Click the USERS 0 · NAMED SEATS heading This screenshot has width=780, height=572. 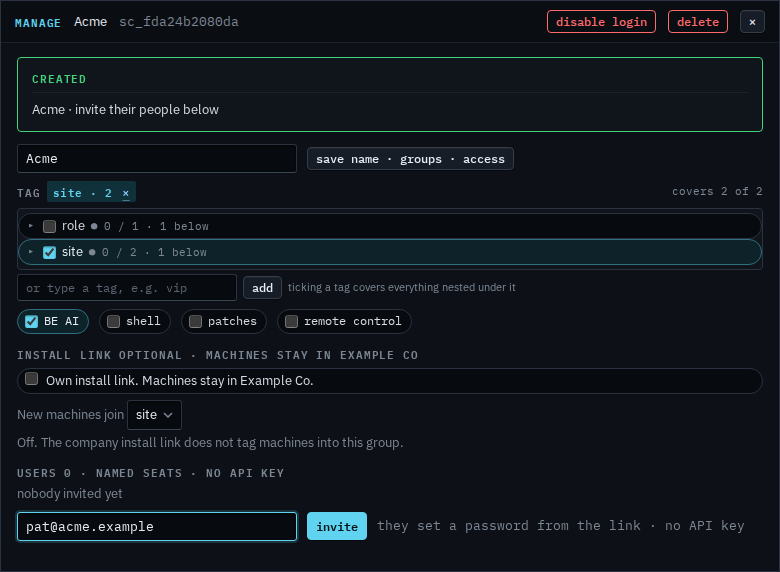click(150, 473)
